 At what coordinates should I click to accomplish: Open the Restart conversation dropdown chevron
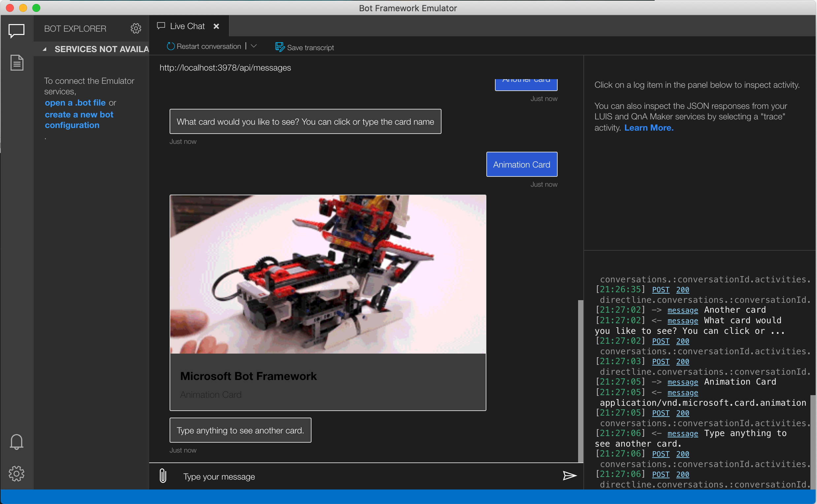click(x=254, y=46)
